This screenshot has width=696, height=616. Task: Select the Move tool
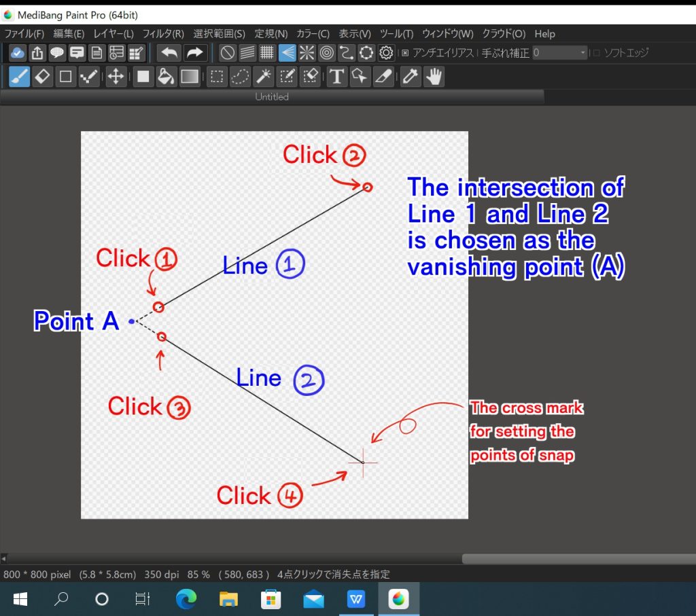[x=116, y=77]
